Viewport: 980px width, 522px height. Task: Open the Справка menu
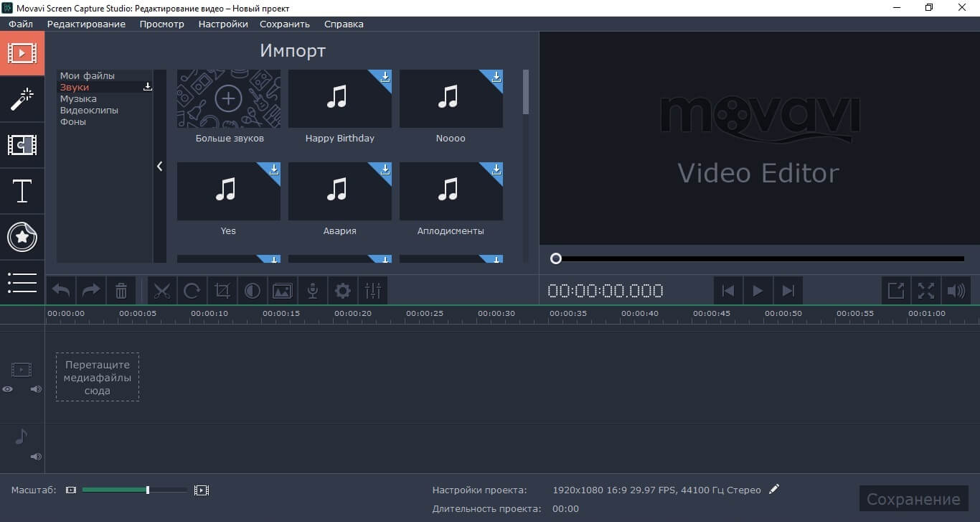pyautogui.click(x=344, y=24)
